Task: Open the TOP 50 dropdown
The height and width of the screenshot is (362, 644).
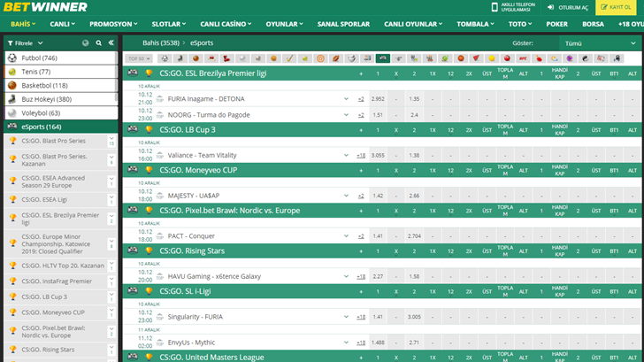Action: click(139, 58)
